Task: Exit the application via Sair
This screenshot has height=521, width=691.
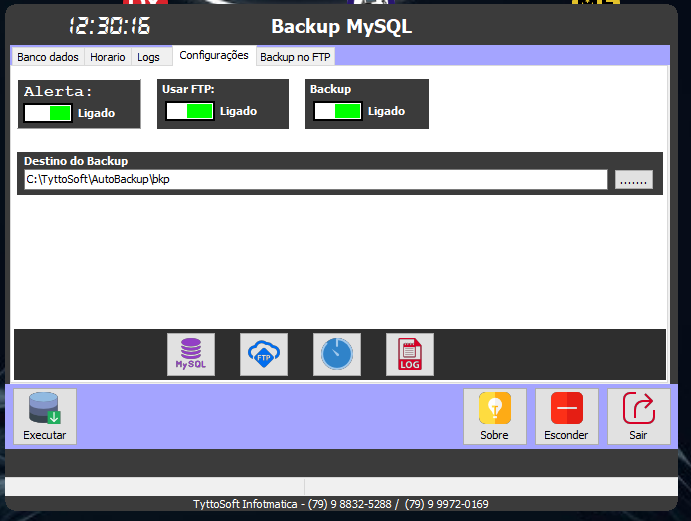Action: click(x=638, y=416)
